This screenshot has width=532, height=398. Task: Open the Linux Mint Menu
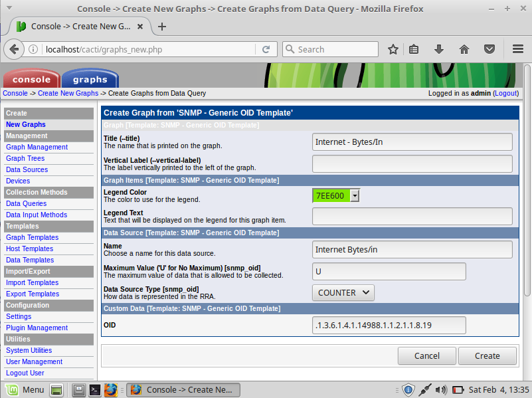pyautogui.click(x=25, y=389)
